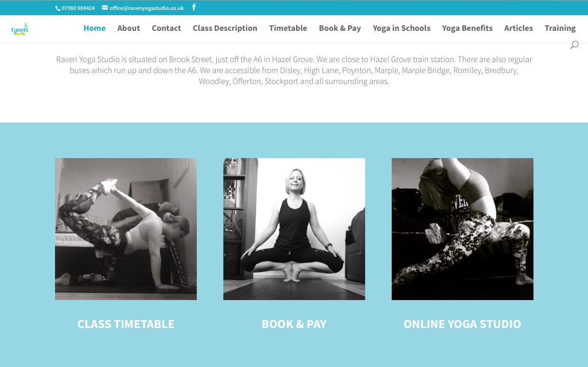Viewport: 588px width, 367px height.
Task: Click the phone icon beside 07980 969424
Action: pyautogui.click(x=58, y=8)
